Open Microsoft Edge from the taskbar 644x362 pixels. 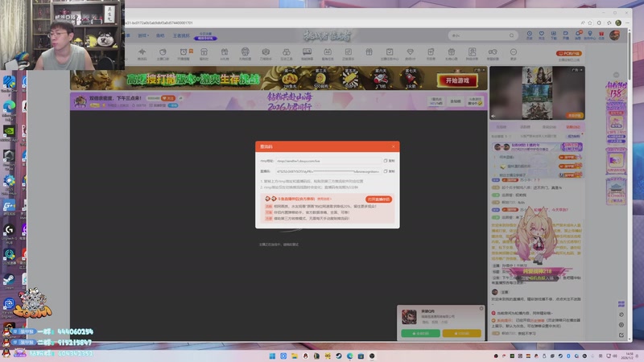pyautogui.click(x=349, y=356)
